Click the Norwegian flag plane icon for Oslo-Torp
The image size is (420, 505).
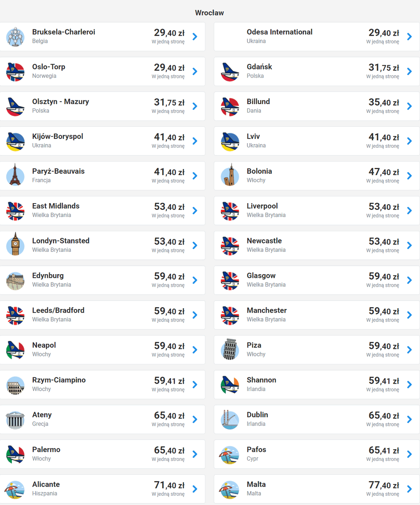[16, 71]
